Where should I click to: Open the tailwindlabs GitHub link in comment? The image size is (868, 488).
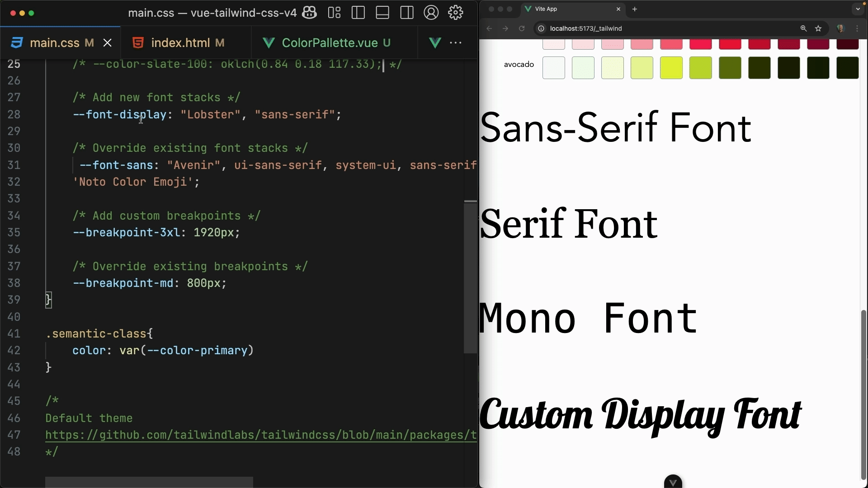coord(260,435)
